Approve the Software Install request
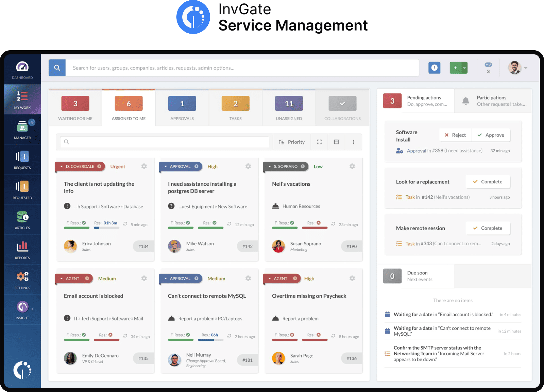The height and width of the screenshot is (392, 544). (x=491, y=135)
